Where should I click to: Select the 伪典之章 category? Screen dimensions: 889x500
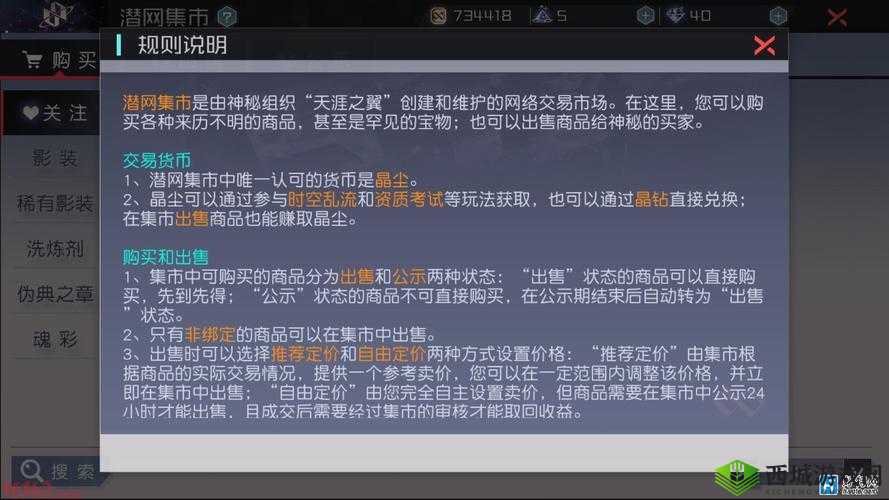point(54,294)
